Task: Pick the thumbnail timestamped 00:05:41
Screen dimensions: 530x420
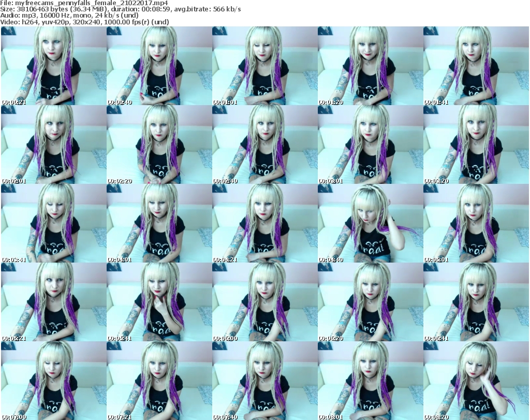Action: tap(159, 302)
